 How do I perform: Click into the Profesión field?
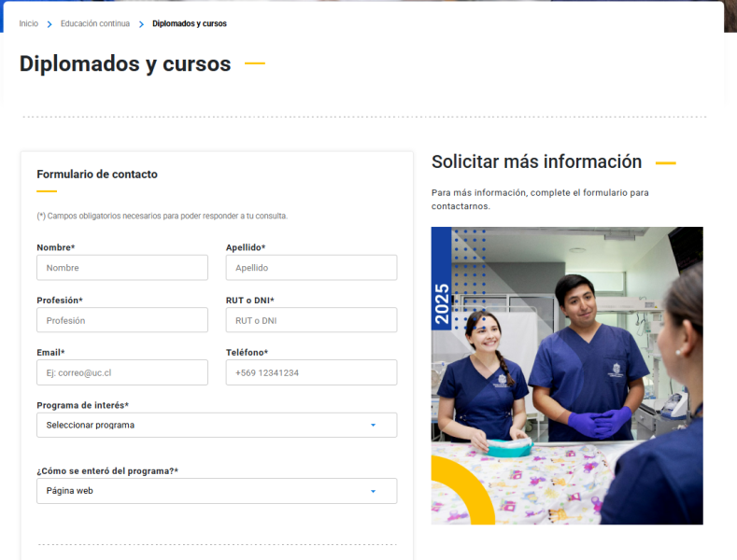pos(122,320)
